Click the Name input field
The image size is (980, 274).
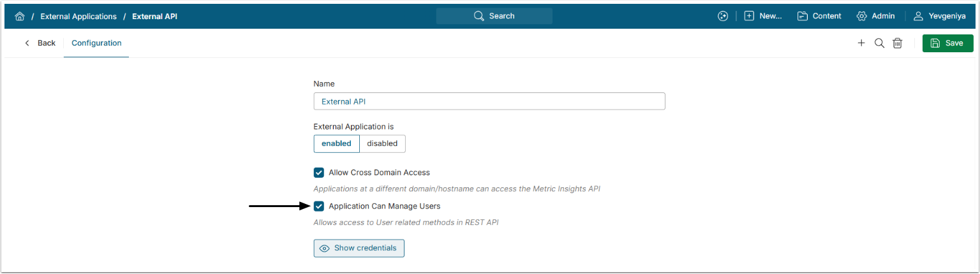pos(489,101)
